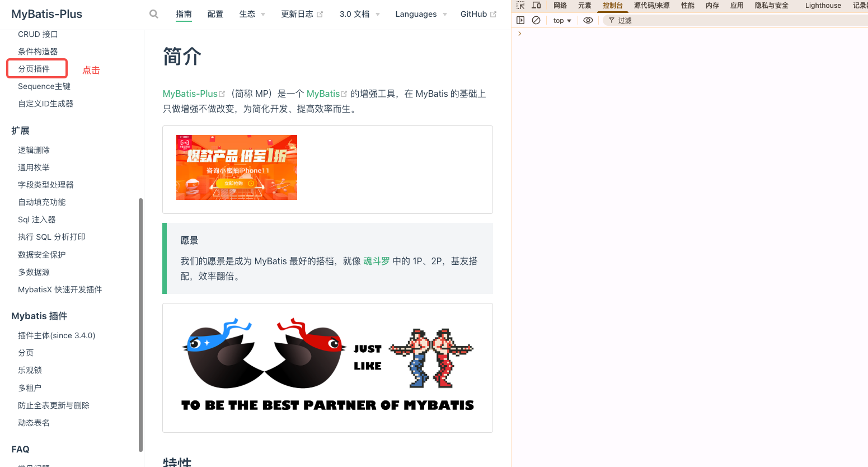This screenshot has height=467, width=868.
Task: Open the 指南 nav item
Action: 184,14
